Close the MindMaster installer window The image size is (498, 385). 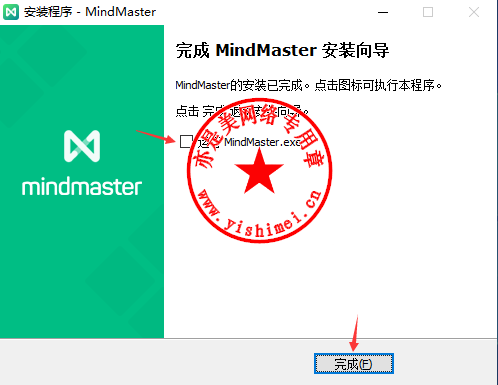point(474,12)
